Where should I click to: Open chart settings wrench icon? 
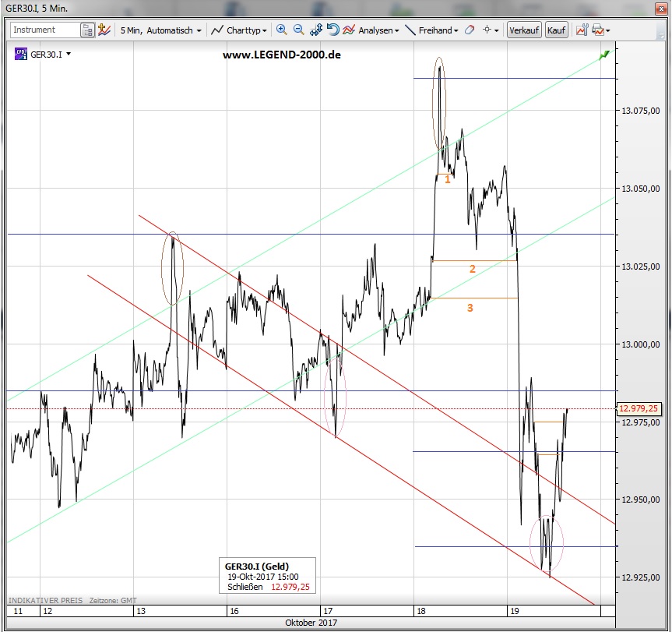click(581, 30)
